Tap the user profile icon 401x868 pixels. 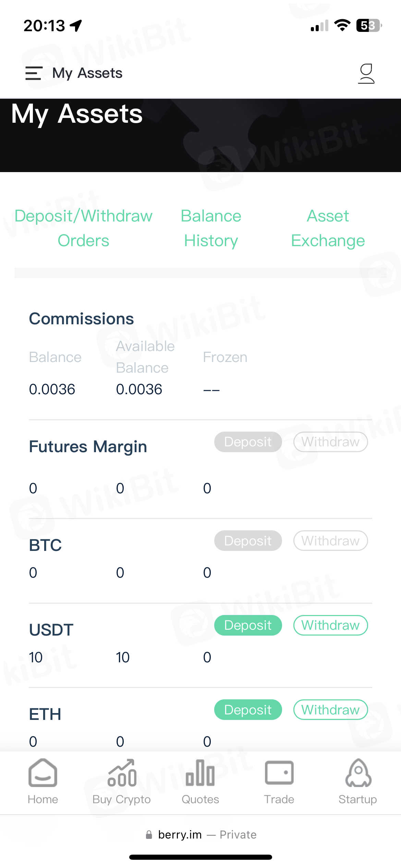click(366, 73)
